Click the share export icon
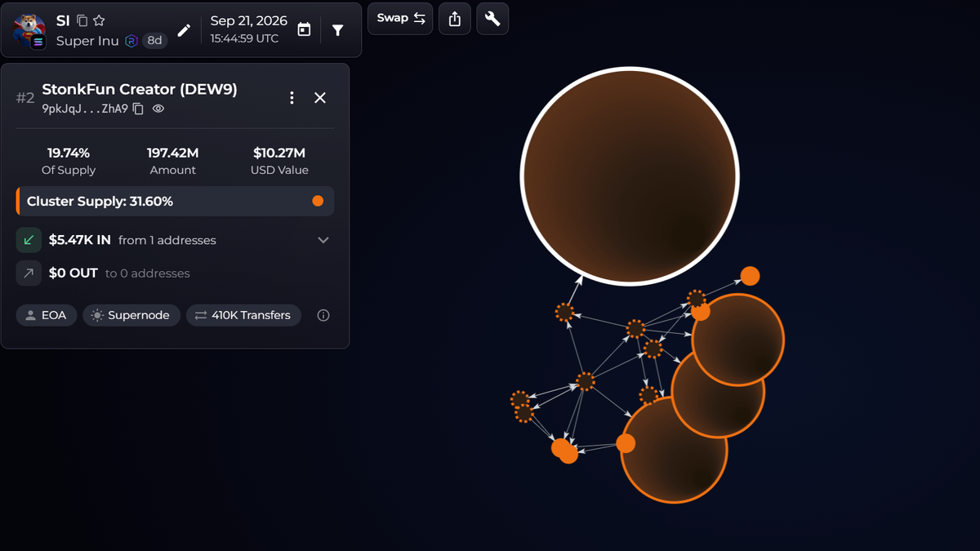Image resolution: width=980 pixels, height=551 pixels. click(x=455, y=19)
